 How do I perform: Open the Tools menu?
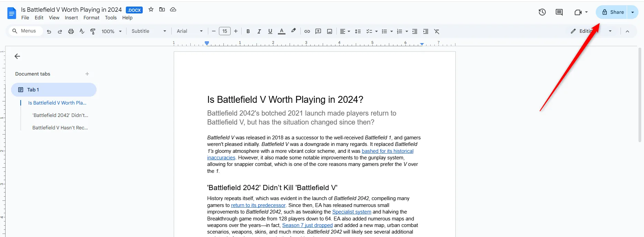[111, 18]
